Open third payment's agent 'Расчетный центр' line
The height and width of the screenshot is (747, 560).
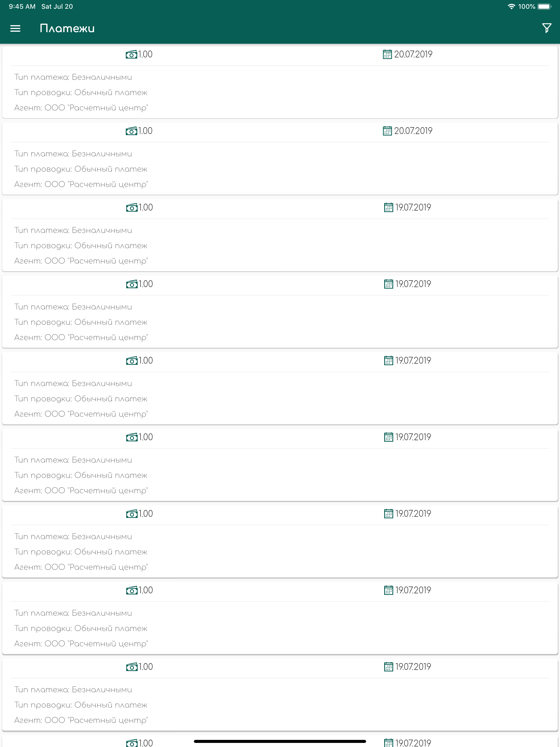click(x=81, y=261)
